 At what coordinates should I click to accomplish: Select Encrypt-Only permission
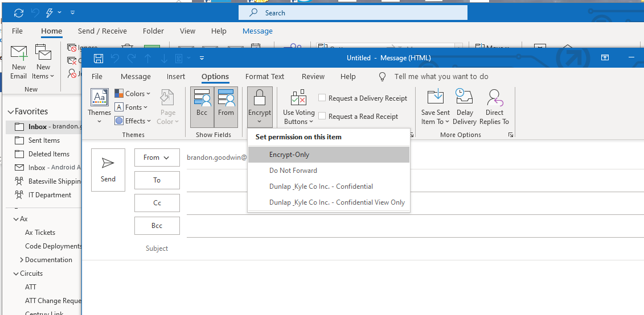point(329,155)
